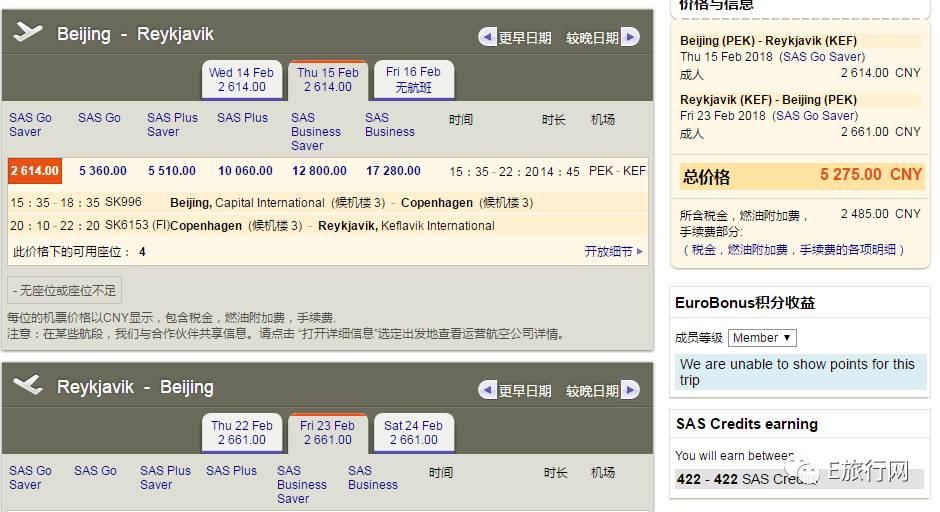Choose the 2 614.00 SAS Go Saver fare
940x512 pixels.
[35, 171]
